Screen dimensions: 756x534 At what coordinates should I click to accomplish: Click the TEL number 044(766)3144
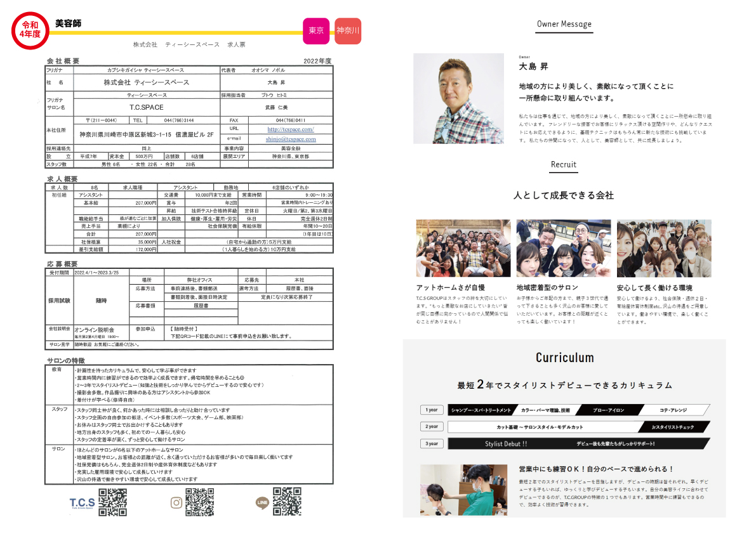tap(179, 120)
